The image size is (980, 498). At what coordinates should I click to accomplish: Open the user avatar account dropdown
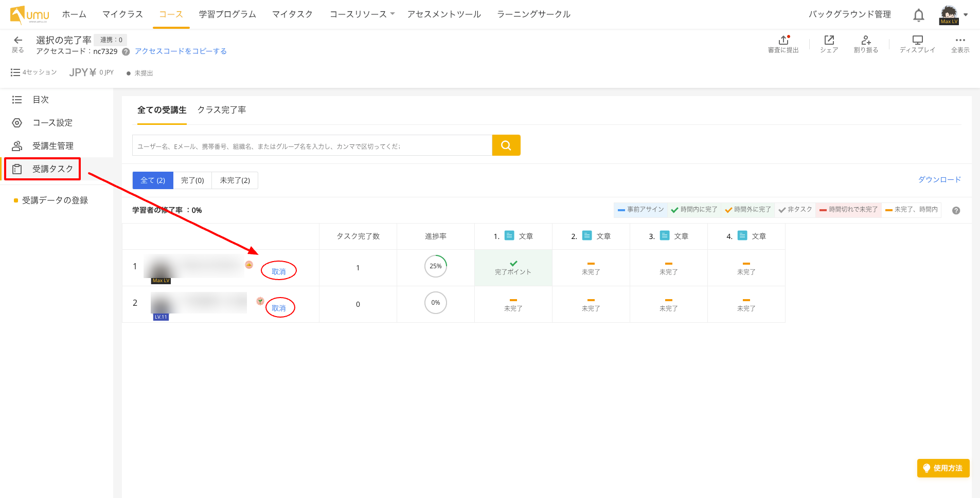pyautogui.click(x=953, y=15)
